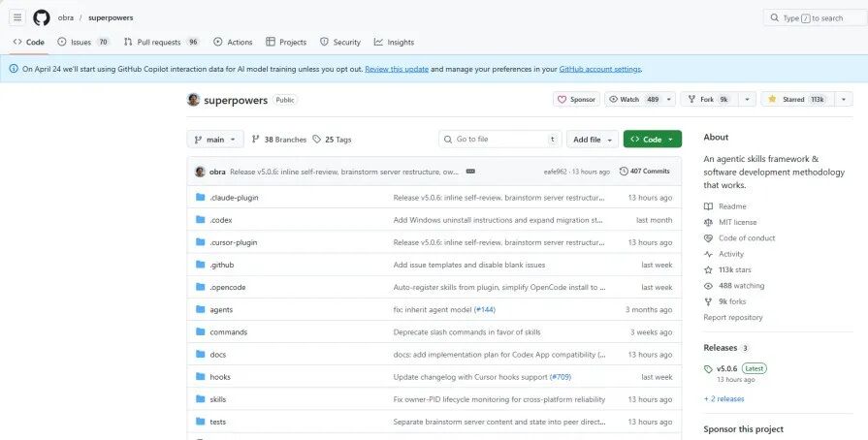Open the Add file dropdown
This screenshot has height=440, width=868.
593,140
